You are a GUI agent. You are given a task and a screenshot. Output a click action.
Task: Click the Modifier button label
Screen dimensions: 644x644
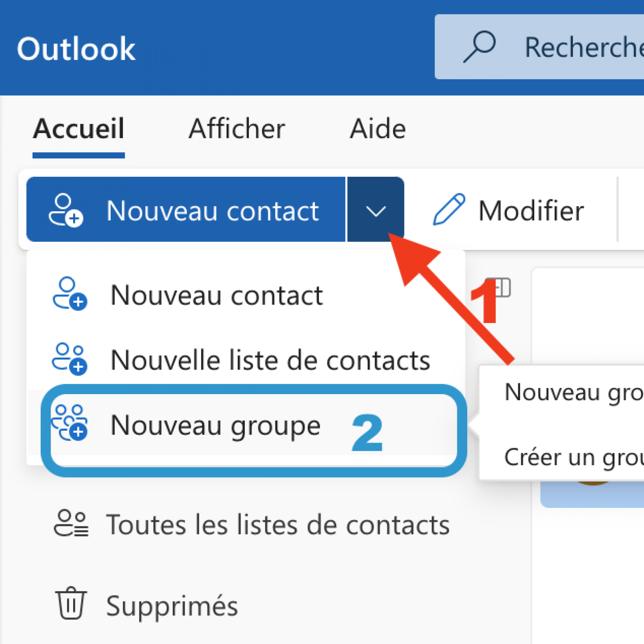coord(531,211)
